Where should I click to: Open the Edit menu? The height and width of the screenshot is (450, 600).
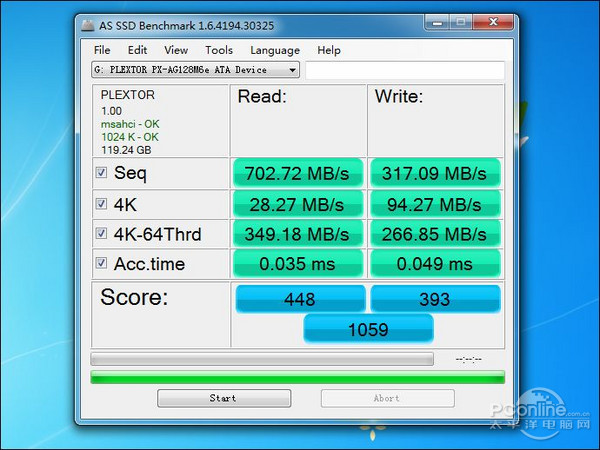[x=137, y=50]
